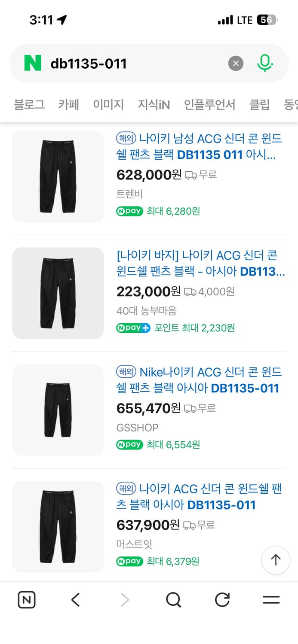This screenshot has height=644, width=298.
Task: Open the bottom search icon
Action: 173,600
